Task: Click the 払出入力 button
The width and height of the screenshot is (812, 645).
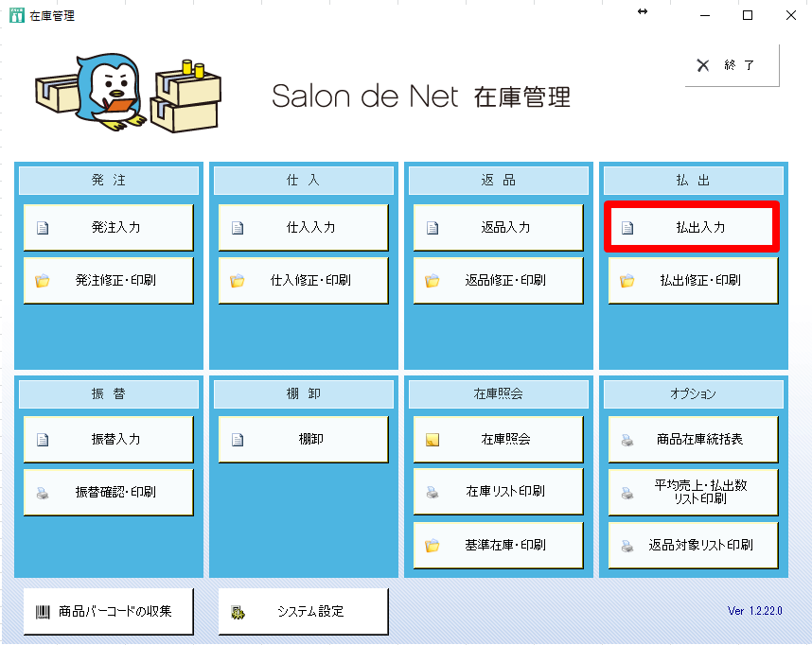Action: [x=692, y=227]
